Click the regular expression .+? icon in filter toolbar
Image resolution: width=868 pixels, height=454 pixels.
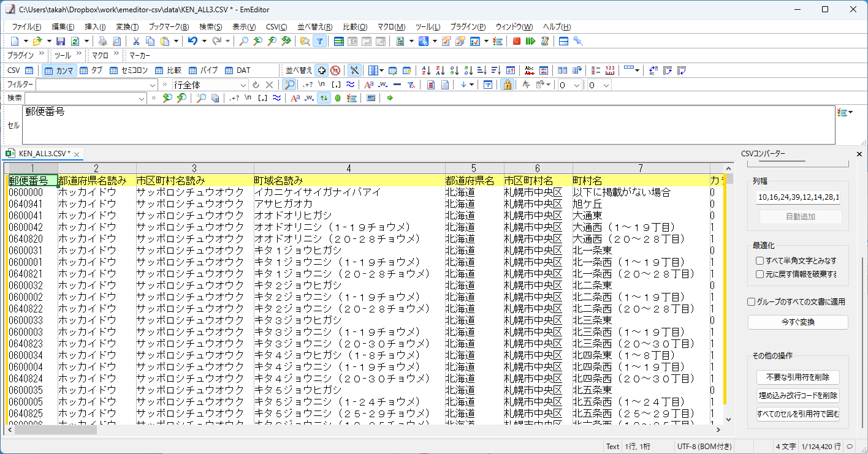tap(308, 84)
